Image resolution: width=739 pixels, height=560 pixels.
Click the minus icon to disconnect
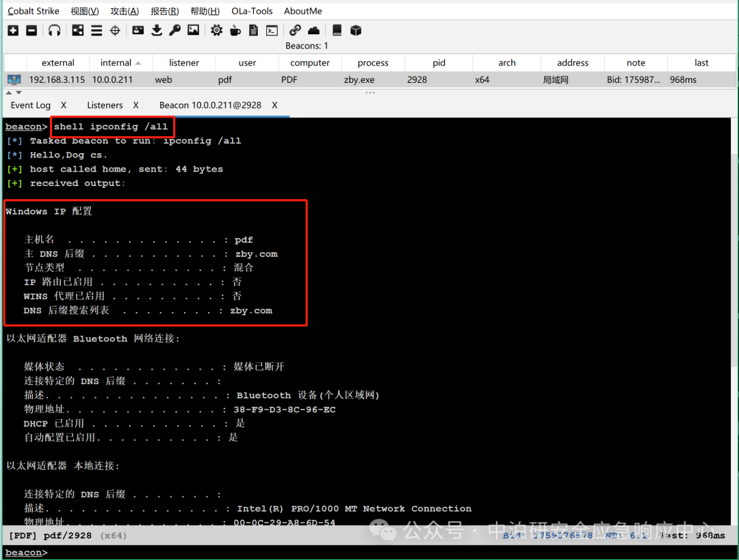point(31,31)
